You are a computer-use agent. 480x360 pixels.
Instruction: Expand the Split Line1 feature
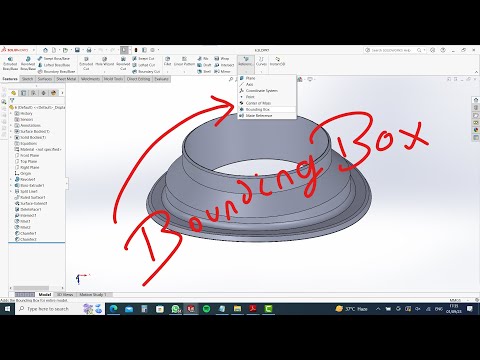11,192
